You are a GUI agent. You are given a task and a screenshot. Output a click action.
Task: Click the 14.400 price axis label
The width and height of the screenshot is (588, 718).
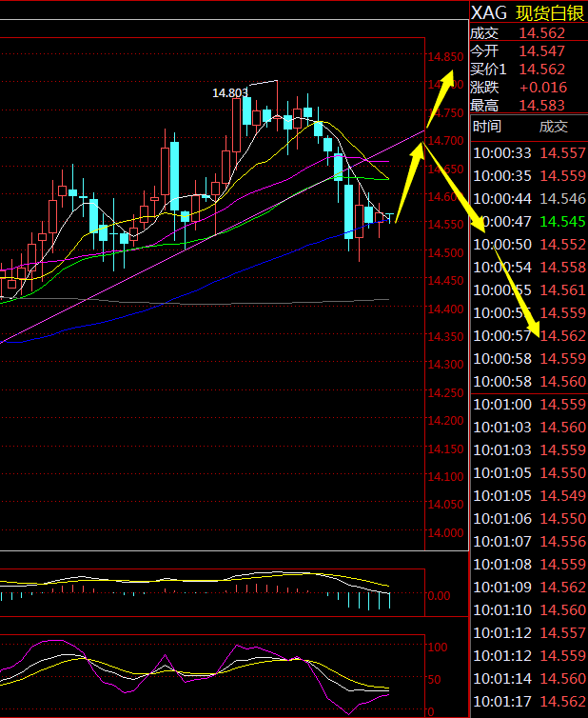coord(445,309)
